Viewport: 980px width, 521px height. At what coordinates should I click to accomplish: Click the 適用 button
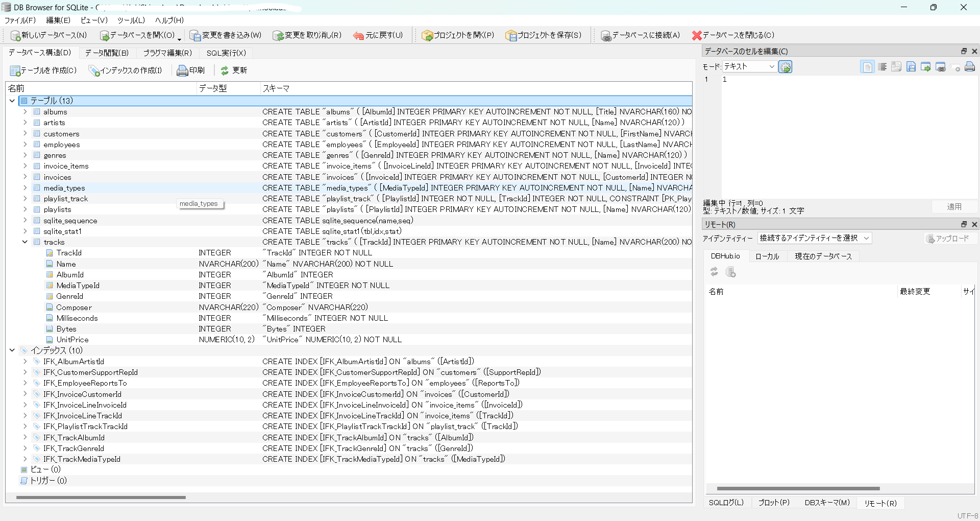pos(955,206)
